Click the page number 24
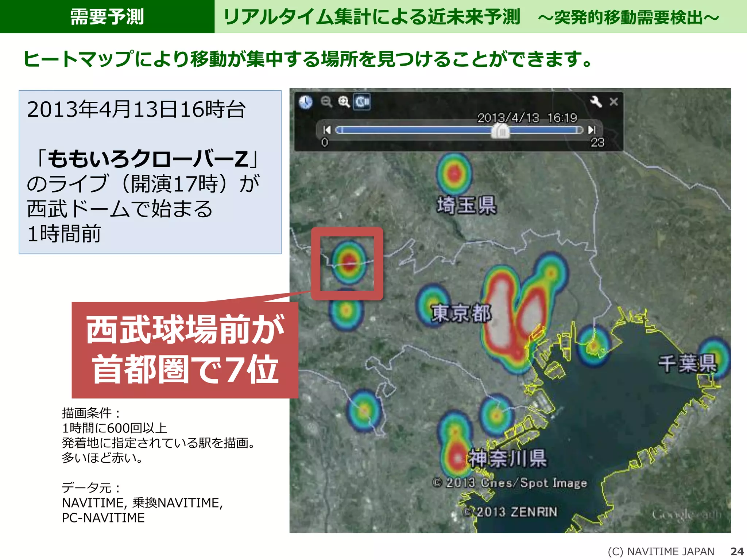The height and width of the screenshot is (560, 747). pos(737,552)
